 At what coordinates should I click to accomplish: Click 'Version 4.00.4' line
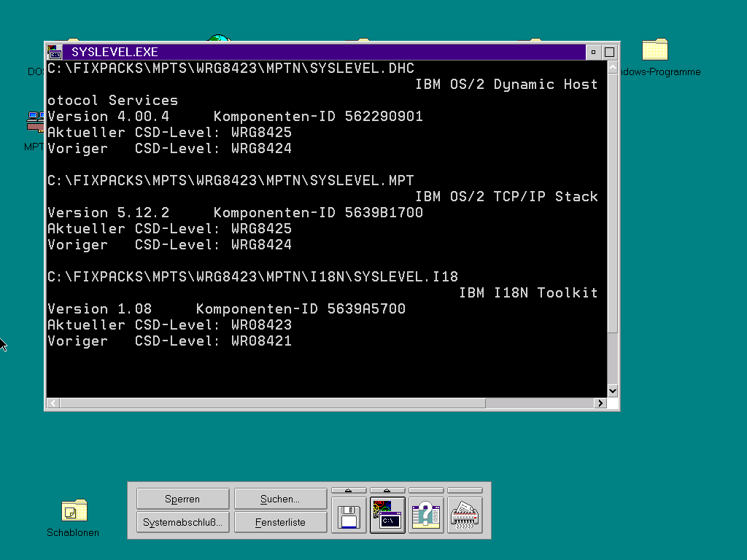236,117
